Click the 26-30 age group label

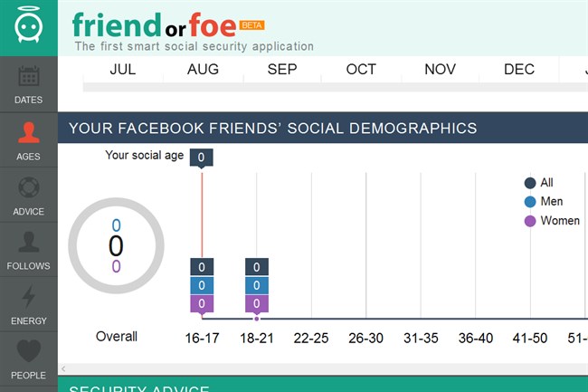pyautogui.click(x=366, y=338)
